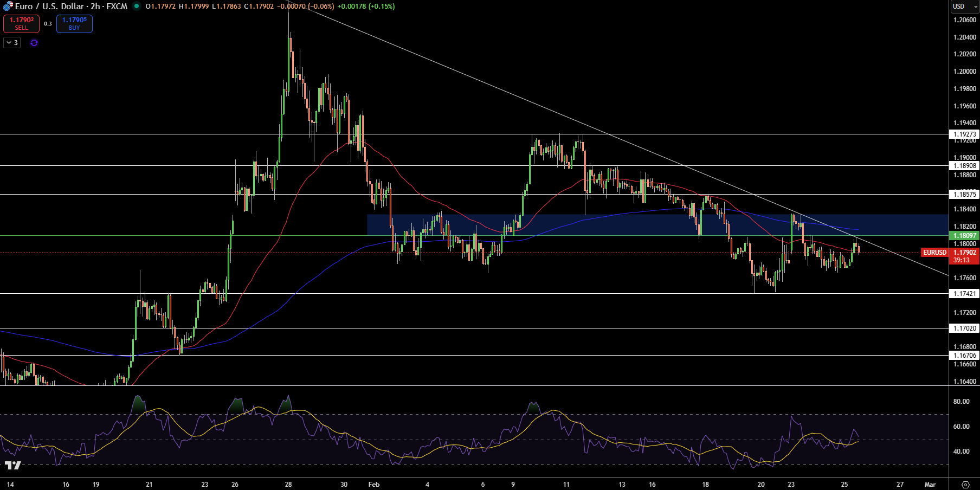The width and height of the screenshot is (980, 490).
Task: Click the EURUSD current price label
Action: click(x=935, y=253)
